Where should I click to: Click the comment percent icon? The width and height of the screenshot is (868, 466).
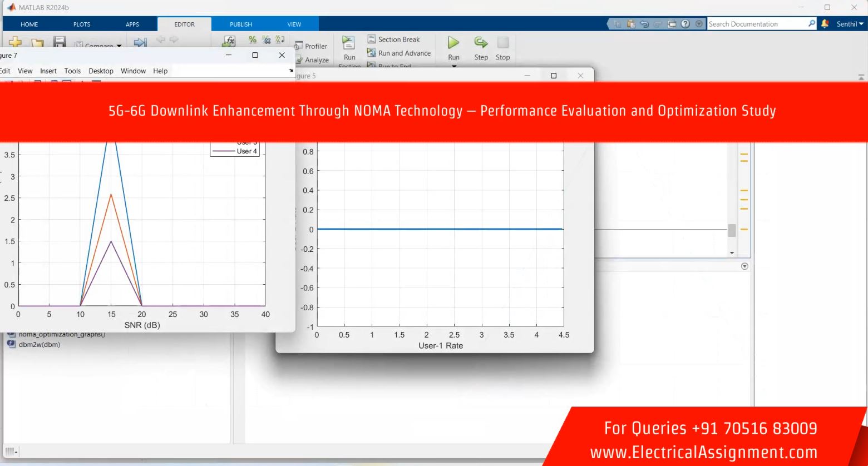(252, 39)
